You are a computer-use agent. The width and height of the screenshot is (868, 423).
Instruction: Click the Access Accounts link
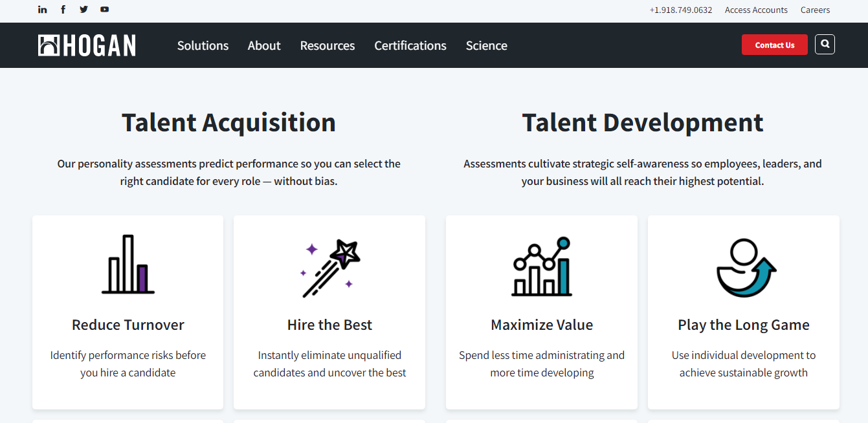point(756,10)
